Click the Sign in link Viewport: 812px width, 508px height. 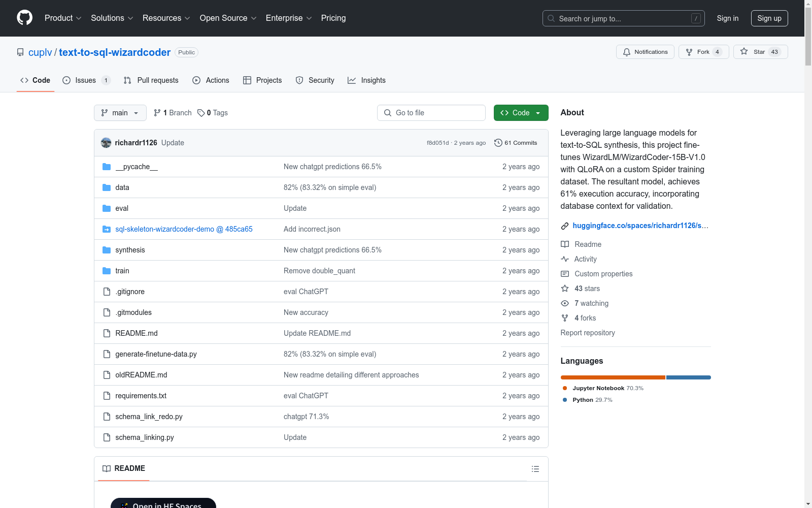pos(728,18)
